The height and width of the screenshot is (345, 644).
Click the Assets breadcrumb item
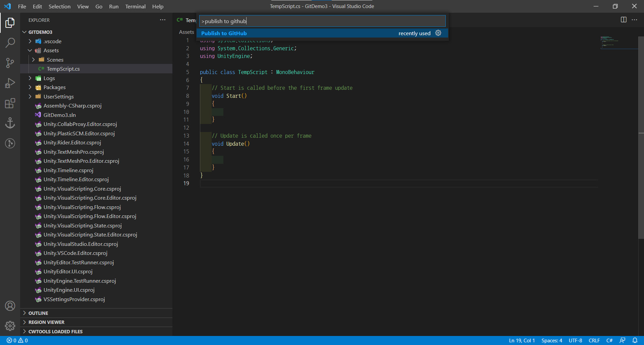[x=186, y=32]
